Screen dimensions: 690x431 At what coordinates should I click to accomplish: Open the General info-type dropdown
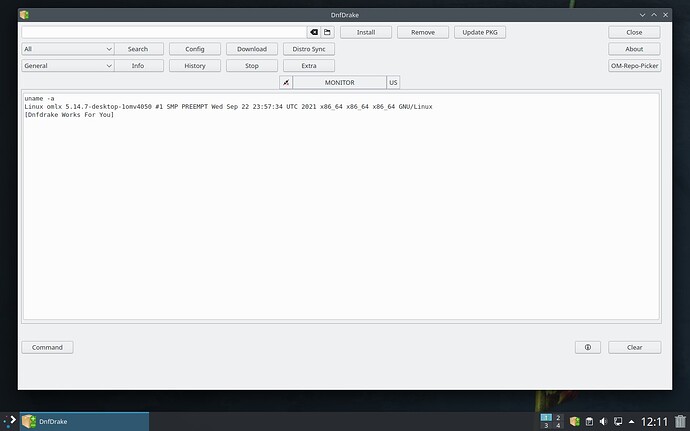tap(68, 66)
